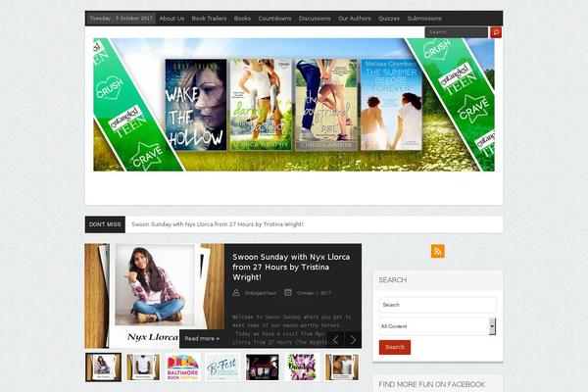Click the Read more link on slider
Image resolution: width=588 pixels, height=392 pixels.
pyautogui.click(x=202, y=339)
